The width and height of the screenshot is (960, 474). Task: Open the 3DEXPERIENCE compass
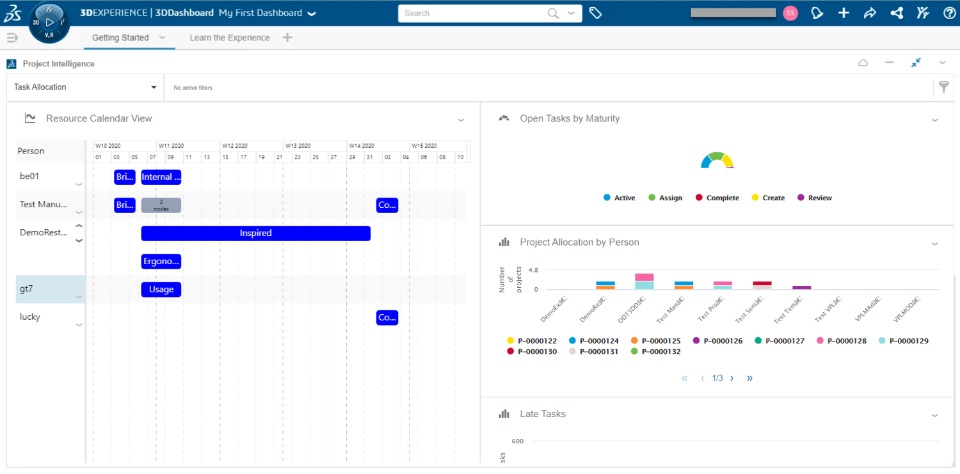(x=50, y=22)
